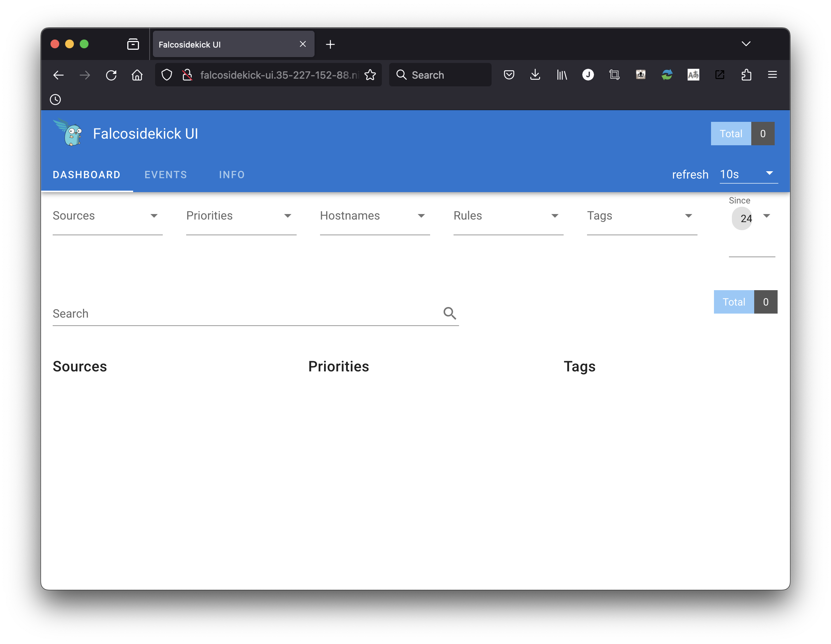Expand the Sources filter dropdown
Screen dimensions: 831x644
coord(108,216)
